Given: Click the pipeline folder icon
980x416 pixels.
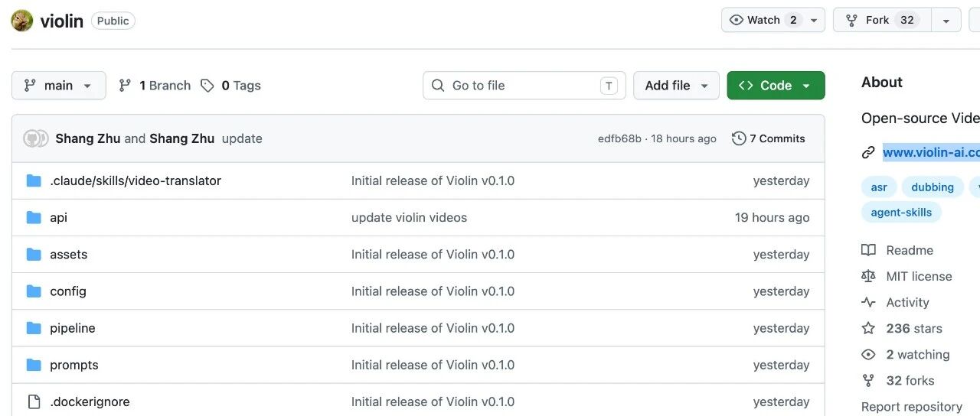Looking at the screenshot, I should pos(34,328).
